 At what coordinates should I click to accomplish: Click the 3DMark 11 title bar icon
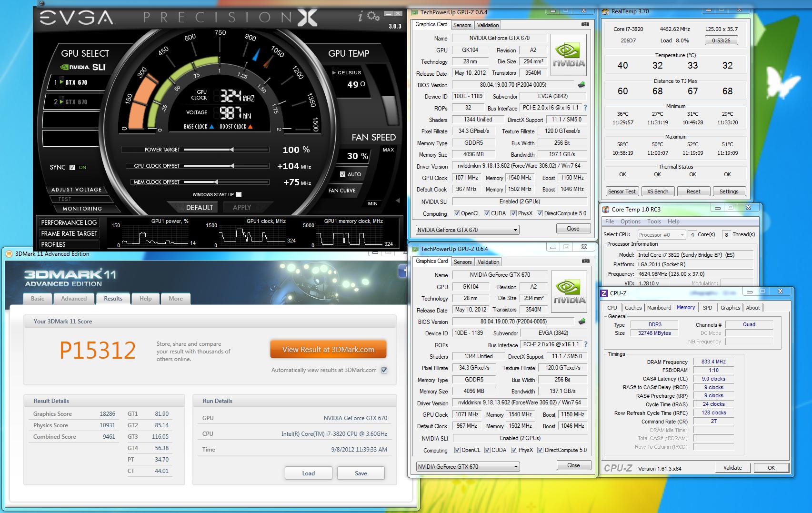[x=9, y=254]
